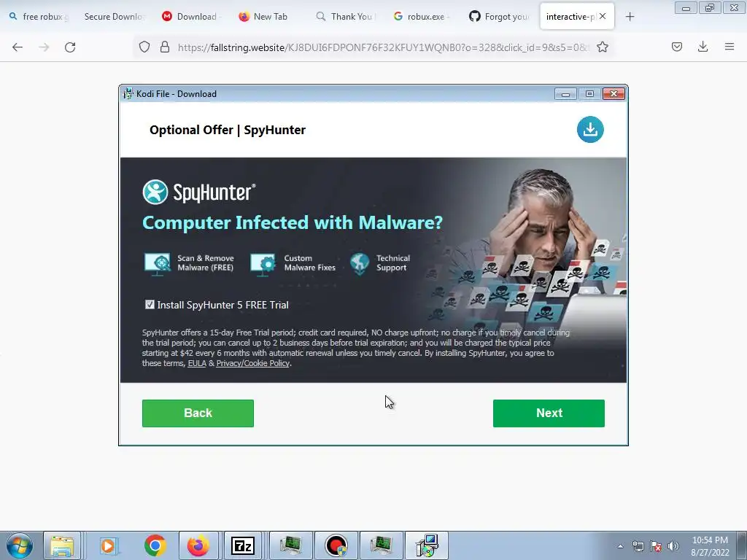747x560 pixels.
Task: Show site security padlock info
Action: pyautogui.click(x=165, y=47)
